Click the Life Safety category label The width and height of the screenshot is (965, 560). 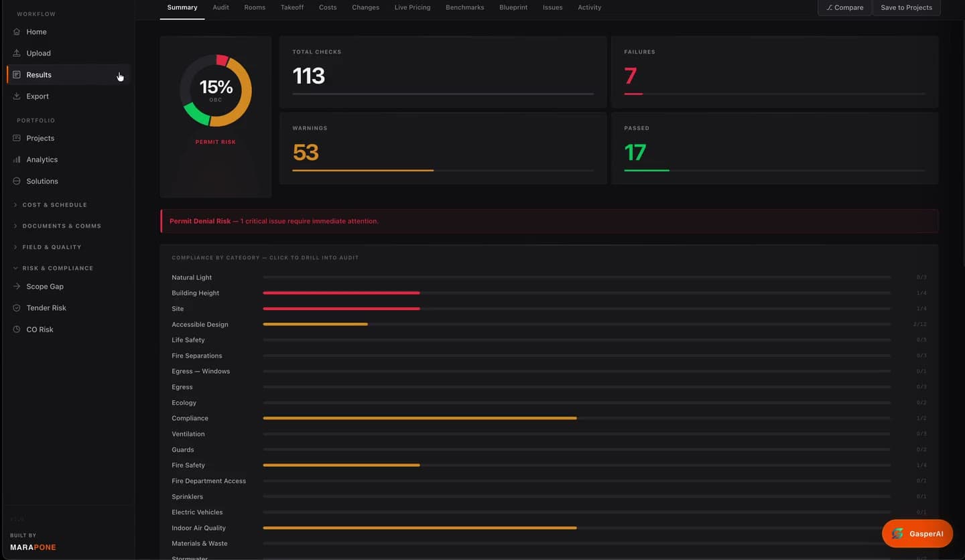[188, 340]
